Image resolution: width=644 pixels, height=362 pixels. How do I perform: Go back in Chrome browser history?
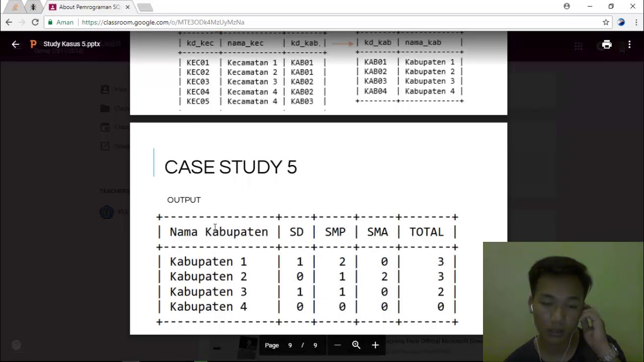pyautogui.click(x=9, y=22)
